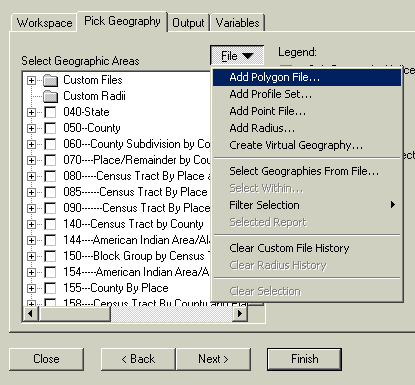Expand the 150 Block Group node

click(x=31, y=256)
